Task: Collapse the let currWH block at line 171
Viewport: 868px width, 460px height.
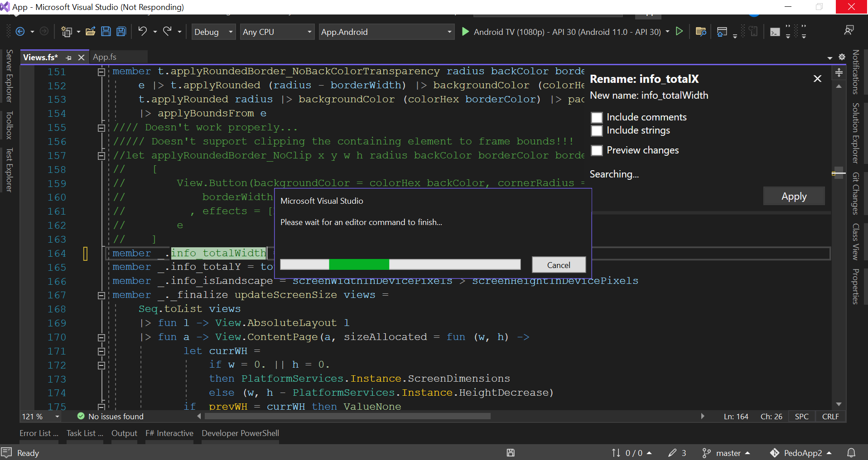Action: coord(101,352)
